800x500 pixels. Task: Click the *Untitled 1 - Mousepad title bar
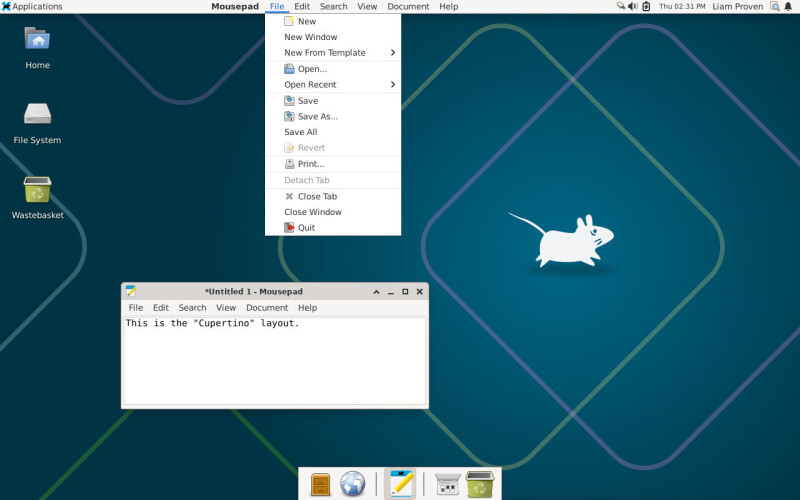[254, 291]
